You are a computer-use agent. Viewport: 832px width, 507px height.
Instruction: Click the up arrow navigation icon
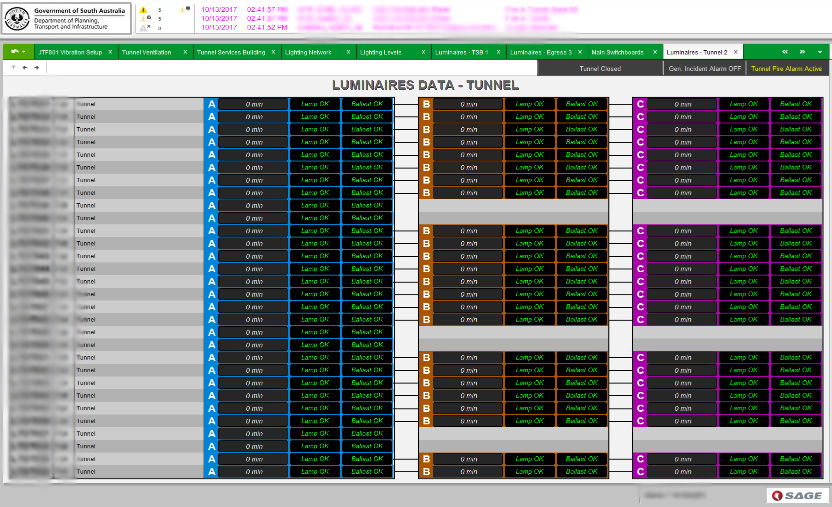pyautogui.click(x=13, y=67)
